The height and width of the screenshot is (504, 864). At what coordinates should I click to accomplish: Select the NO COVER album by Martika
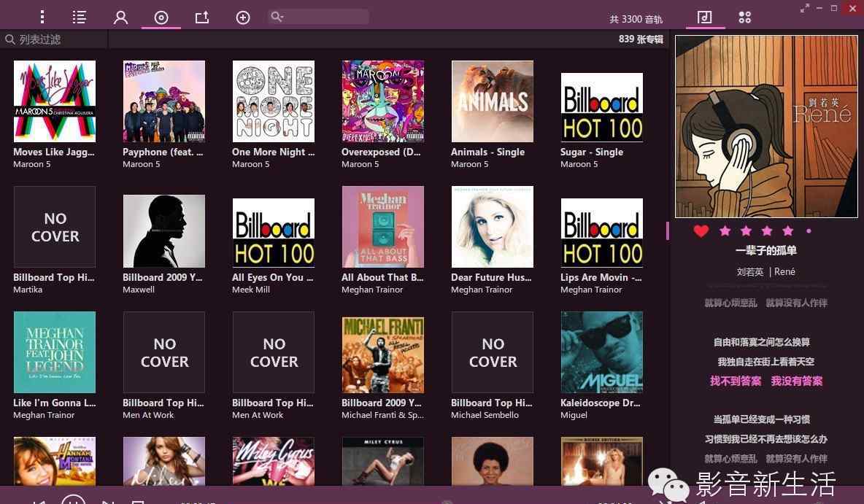[55, 227]
